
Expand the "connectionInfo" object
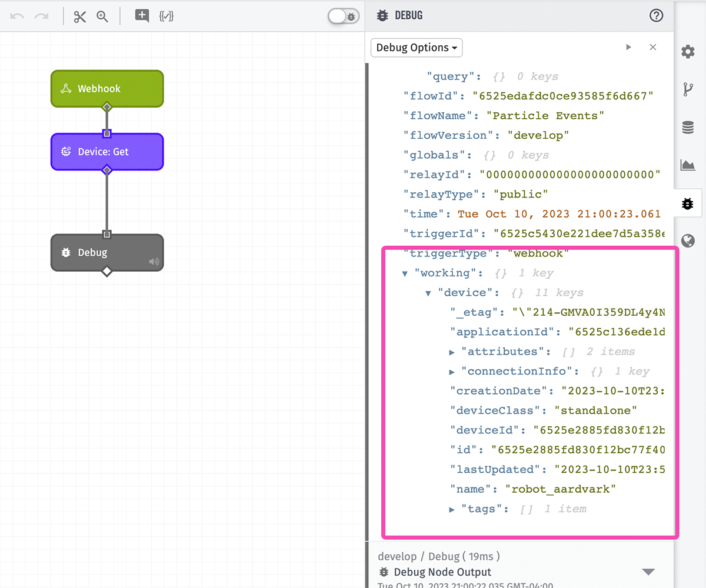pos(452,372)
